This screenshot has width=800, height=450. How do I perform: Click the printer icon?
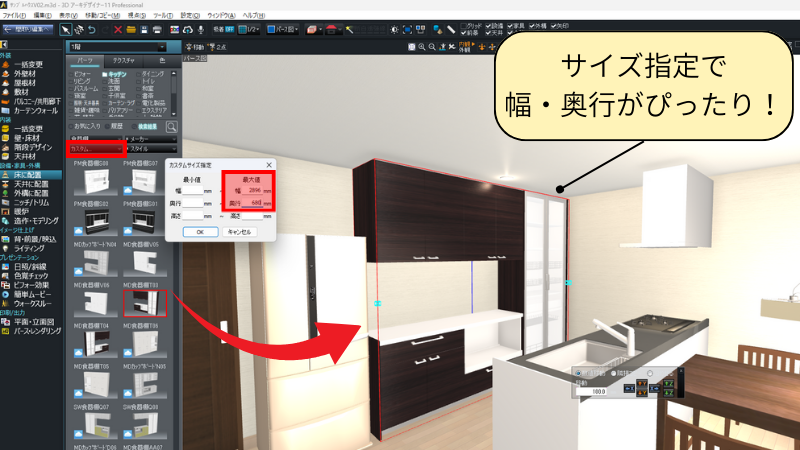(x=157, y=30)
